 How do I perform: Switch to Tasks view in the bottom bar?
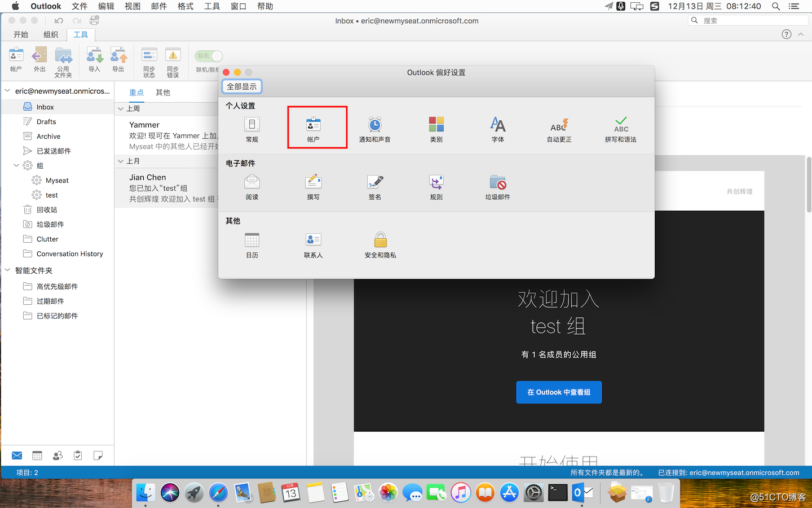click(78, 456)
